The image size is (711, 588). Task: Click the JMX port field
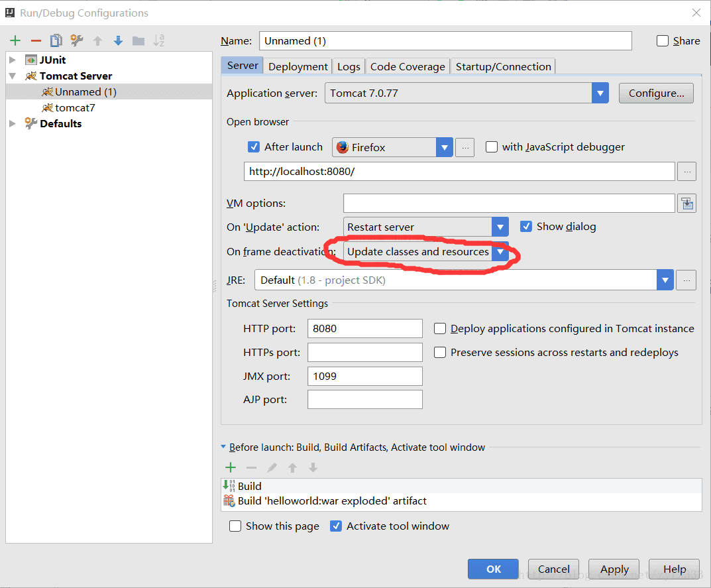[365, 376]
